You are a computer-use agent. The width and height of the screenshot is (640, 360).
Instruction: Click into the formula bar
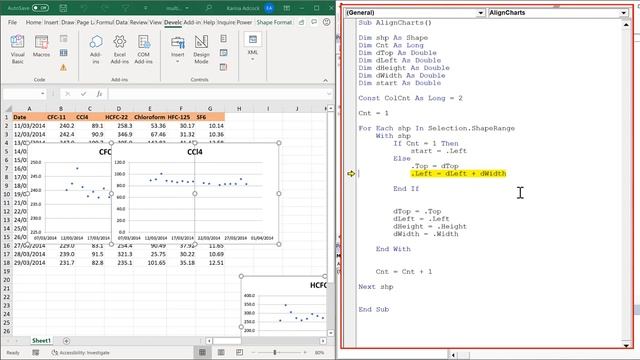pos(216,94)
